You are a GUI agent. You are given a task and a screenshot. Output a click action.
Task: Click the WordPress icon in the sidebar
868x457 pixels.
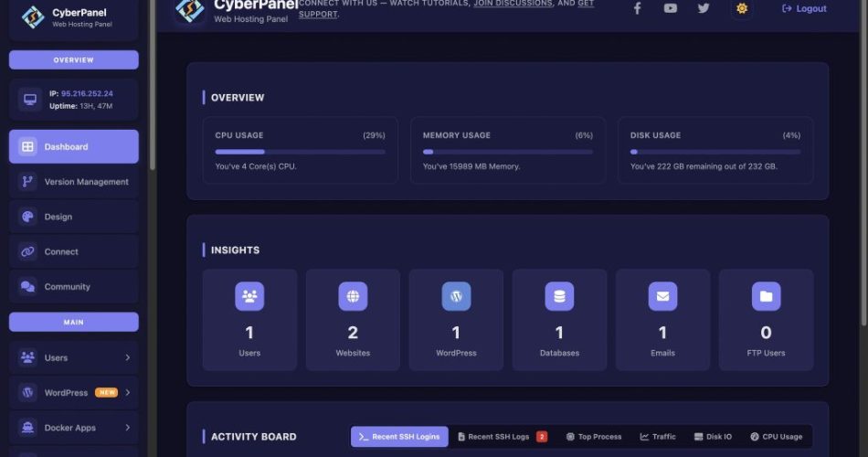click(x=27, y=393)
